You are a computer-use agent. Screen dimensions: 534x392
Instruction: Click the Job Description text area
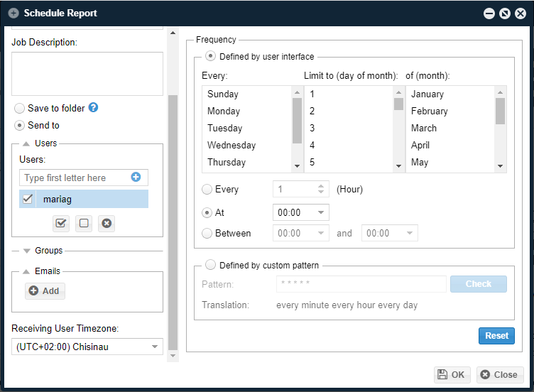(87, 74)
